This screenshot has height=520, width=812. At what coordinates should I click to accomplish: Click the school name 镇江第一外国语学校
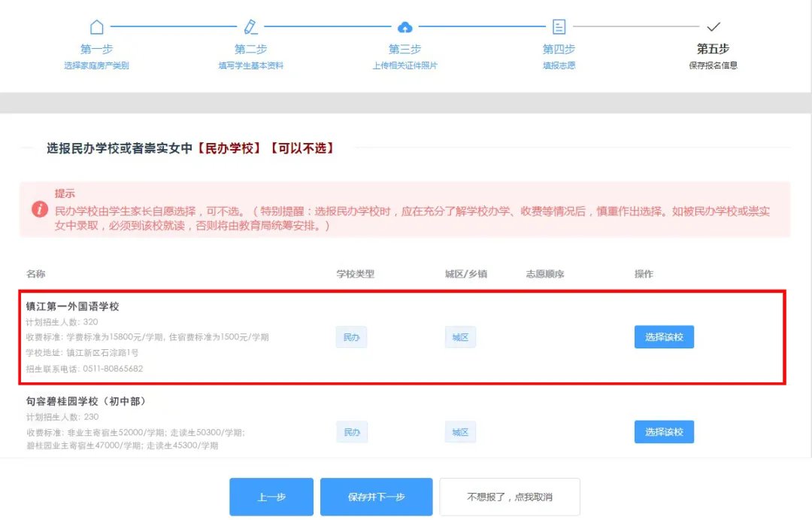pyautogui.click(x=72, y=306)
